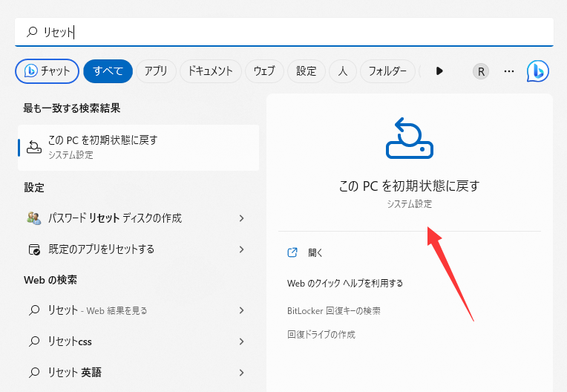Click the 設定 section heading in results
Image resolution: width=567 pixels, height=392 pixels.
(34, 188)
